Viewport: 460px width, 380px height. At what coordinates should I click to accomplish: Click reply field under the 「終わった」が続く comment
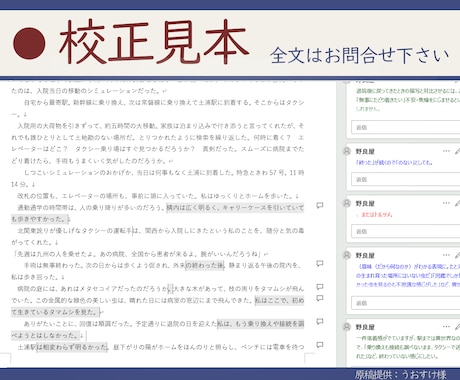(x=406, y=179)
